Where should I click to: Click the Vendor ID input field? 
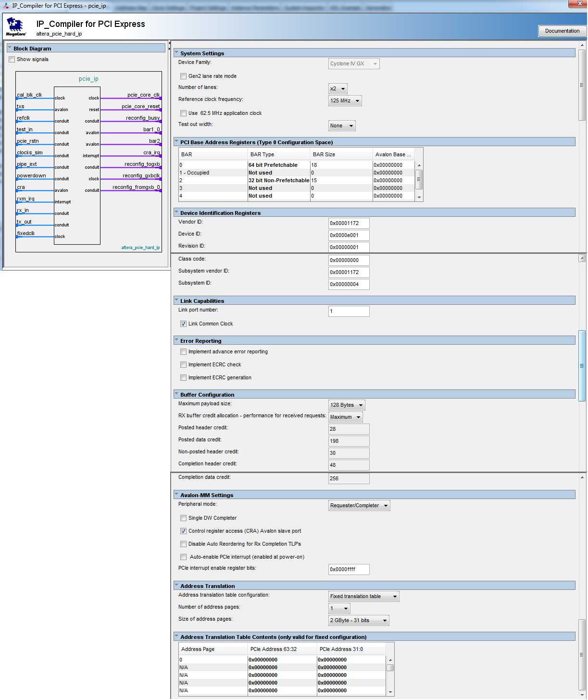(349, 224)
